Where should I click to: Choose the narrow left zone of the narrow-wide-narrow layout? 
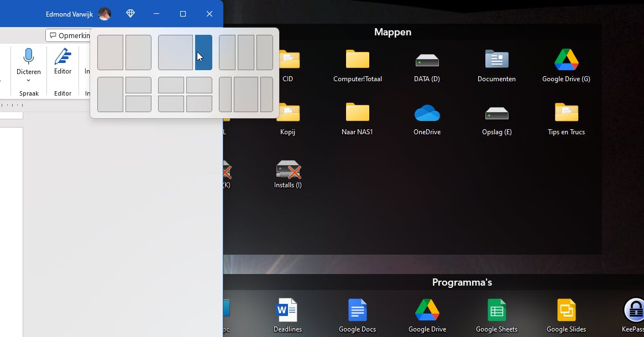225,94
